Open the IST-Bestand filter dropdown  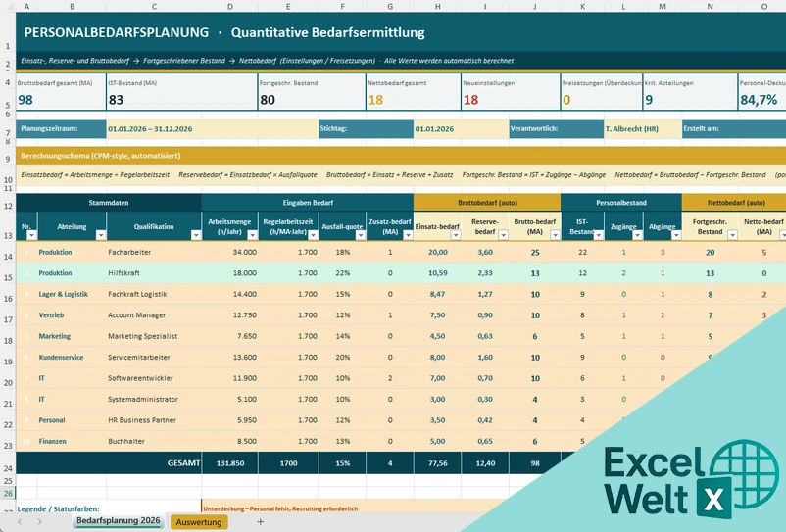point(599,235)
